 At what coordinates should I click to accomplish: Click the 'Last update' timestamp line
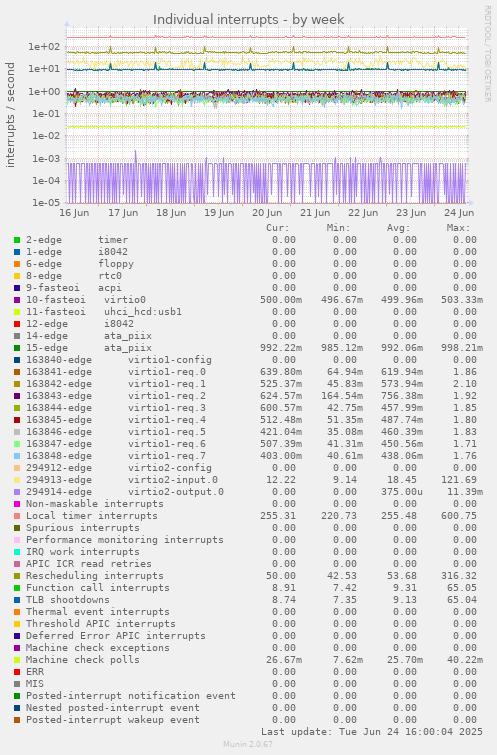[x=372, y=732]
